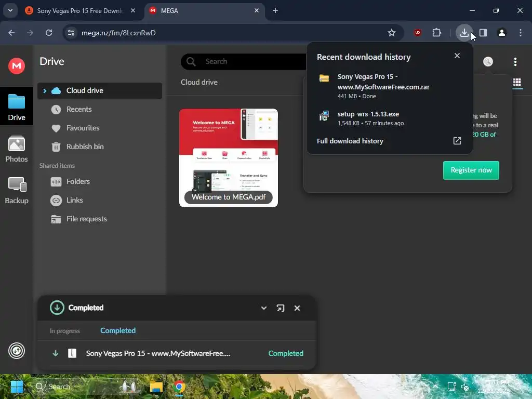Reload the page
The height and width of the screenshot is (399, 532).
pos(49,33)
